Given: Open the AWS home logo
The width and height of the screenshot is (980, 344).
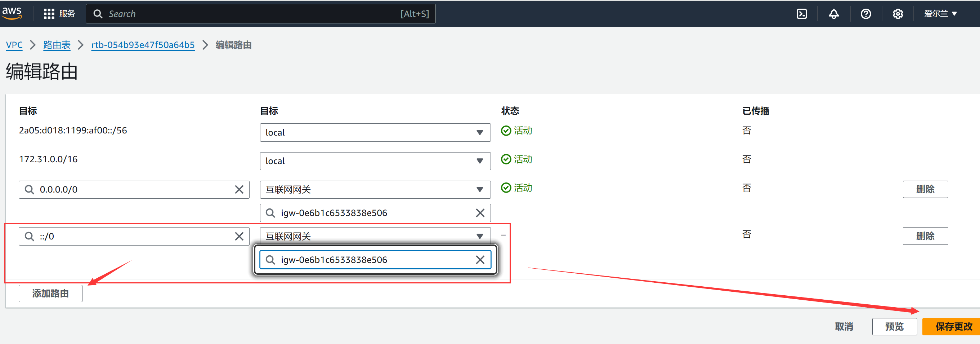Looking at the screenshot, I should 12,13.
